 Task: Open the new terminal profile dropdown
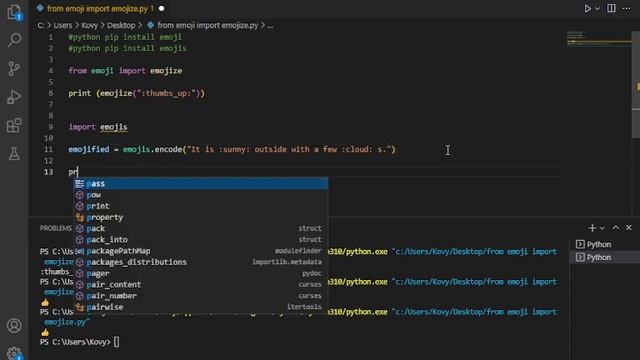pos(602,228)
